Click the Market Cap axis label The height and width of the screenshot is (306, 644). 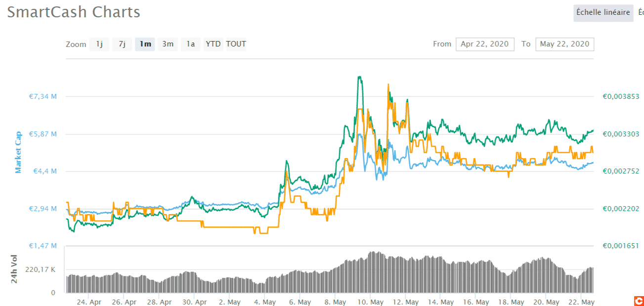coord(18,152)
